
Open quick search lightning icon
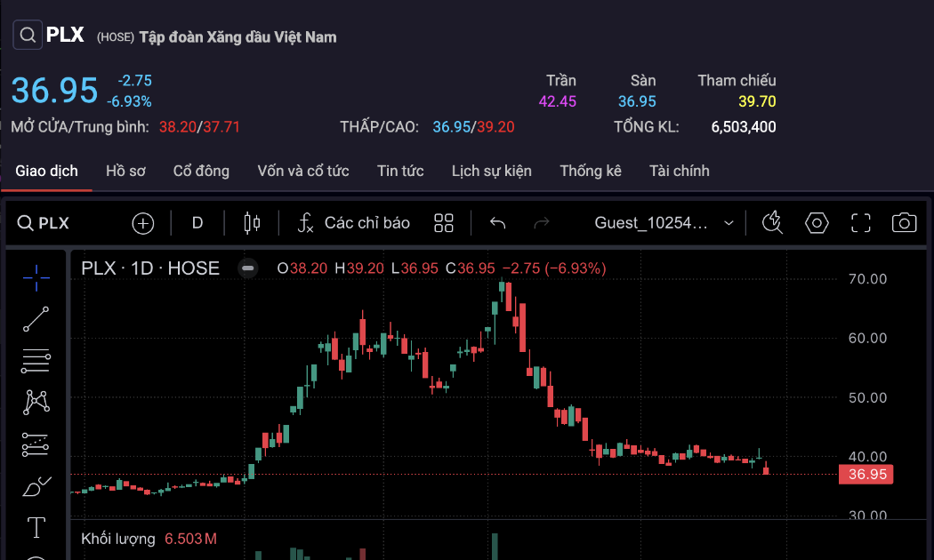coord(772,223)
